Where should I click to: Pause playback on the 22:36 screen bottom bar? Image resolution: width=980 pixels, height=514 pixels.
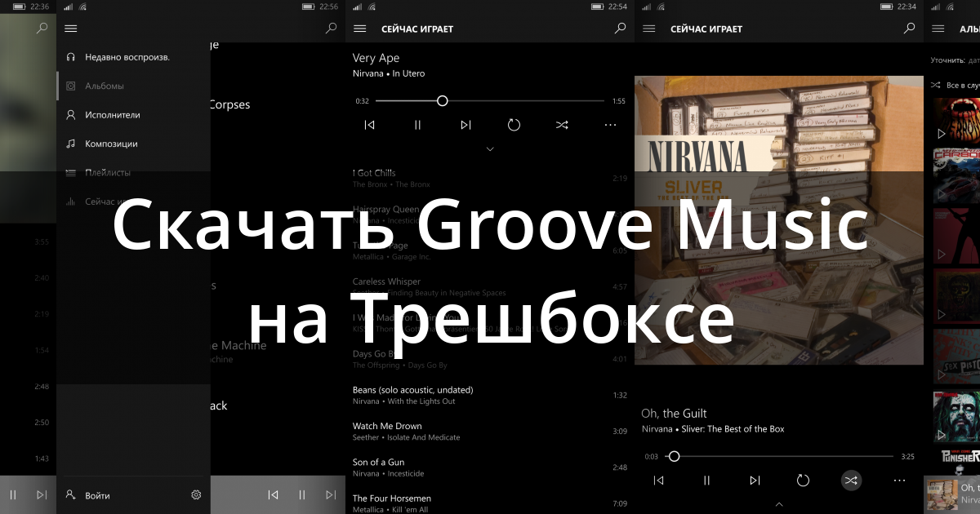pyautogui.click(x=13, y=494)
